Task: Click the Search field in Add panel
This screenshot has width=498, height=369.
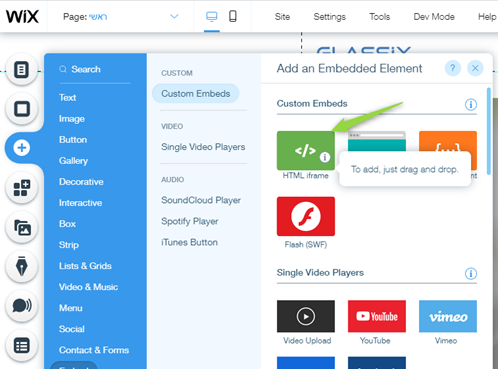Action: 94,69
